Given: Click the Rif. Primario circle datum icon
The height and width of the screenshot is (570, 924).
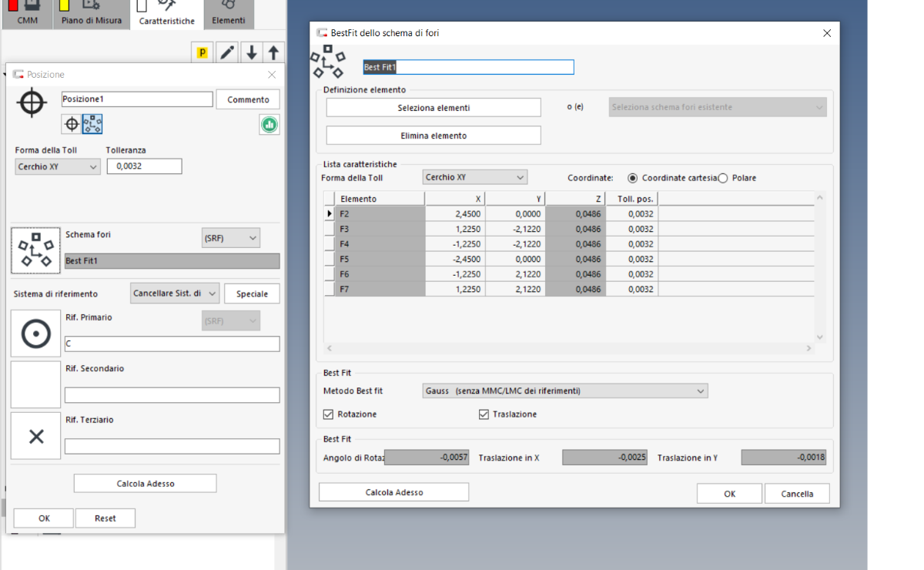Looking at the screenshot, I should [x=35, y=334].
